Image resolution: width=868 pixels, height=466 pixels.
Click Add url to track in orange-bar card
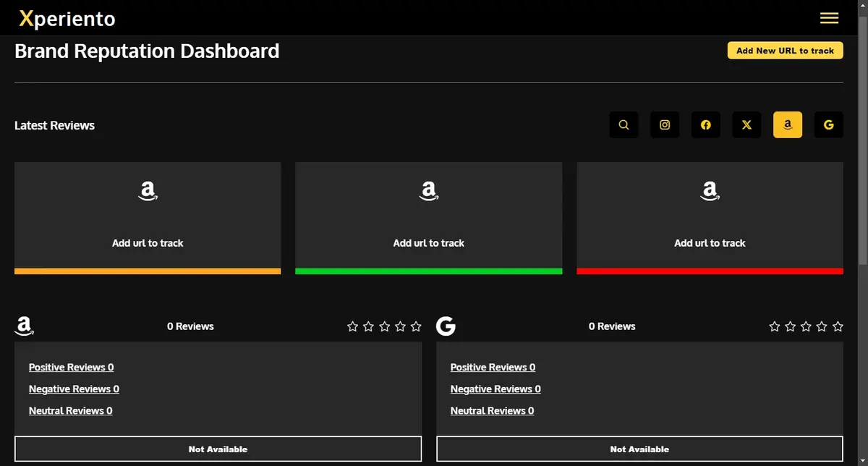click(148, 243)
